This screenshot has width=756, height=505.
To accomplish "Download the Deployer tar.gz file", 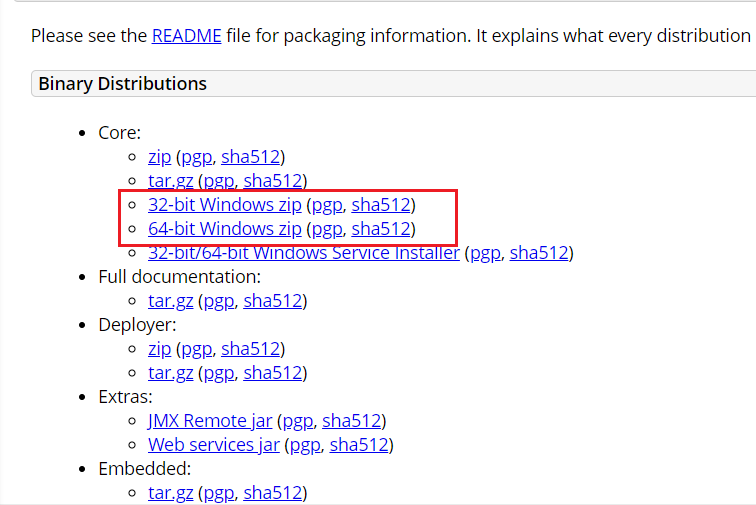I will coord(170,373).
